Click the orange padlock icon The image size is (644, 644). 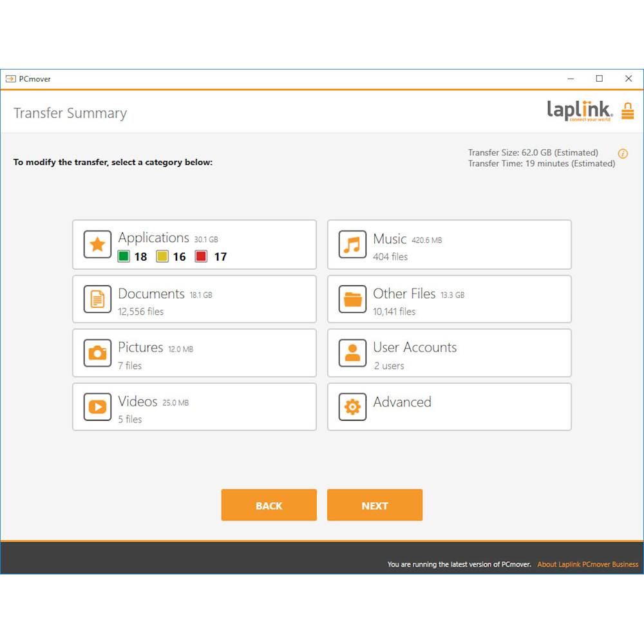coord(627,111)
